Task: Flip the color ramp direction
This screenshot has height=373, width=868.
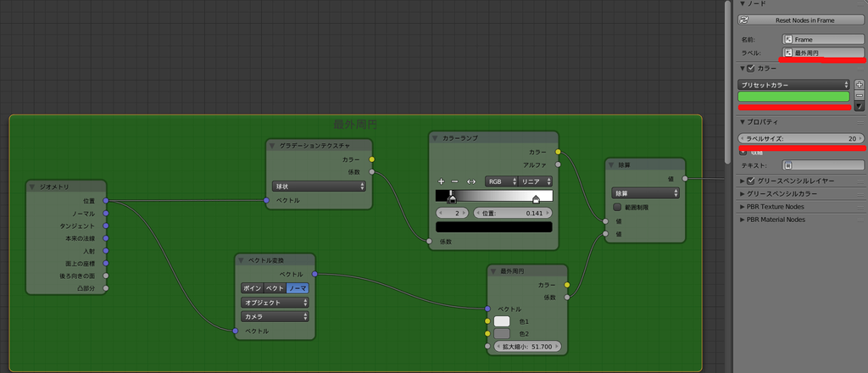Action: pyautogui.click(x=471, y=181)
